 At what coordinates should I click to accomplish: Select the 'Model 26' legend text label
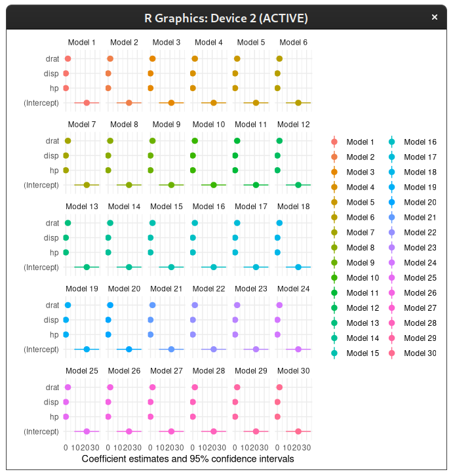(420, 292)
